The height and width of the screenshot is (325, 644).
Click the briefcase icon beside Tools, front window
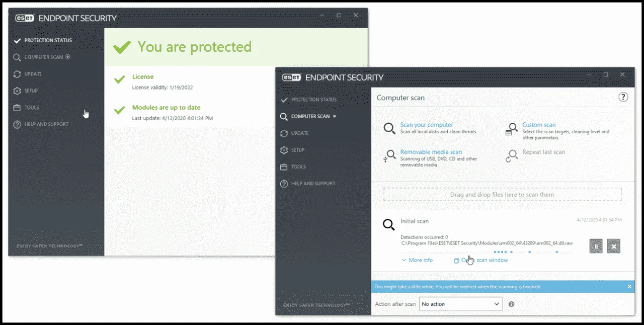click(x=284, y=167)
